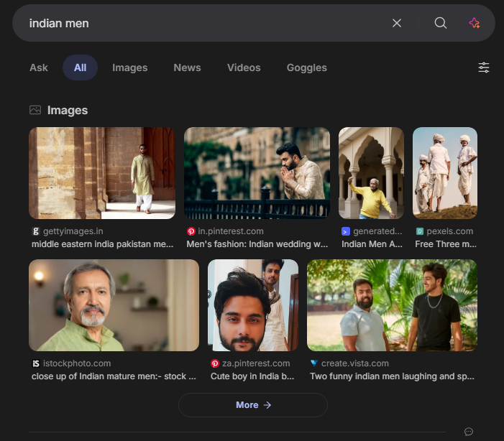Click the istockphoto.com favicon

click(36, 363)
